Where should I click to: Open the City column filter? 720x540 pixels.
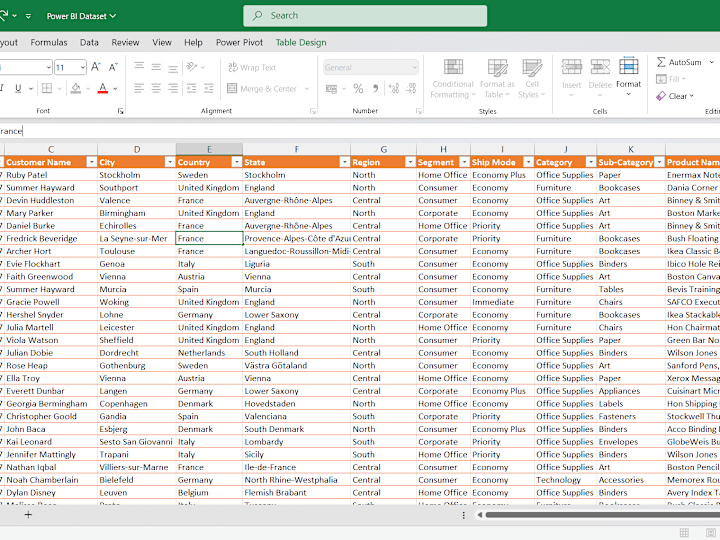coord(170,162)
